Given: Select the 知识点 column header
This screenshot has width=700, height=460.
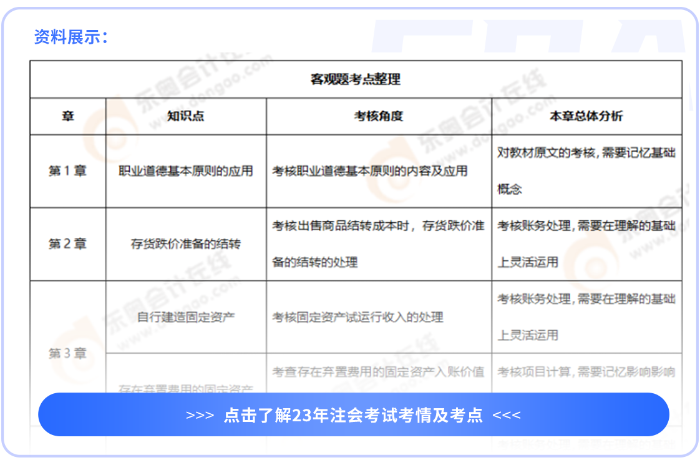Looking at the screenshot, I should pyautogui.click(x=186, y=116).
